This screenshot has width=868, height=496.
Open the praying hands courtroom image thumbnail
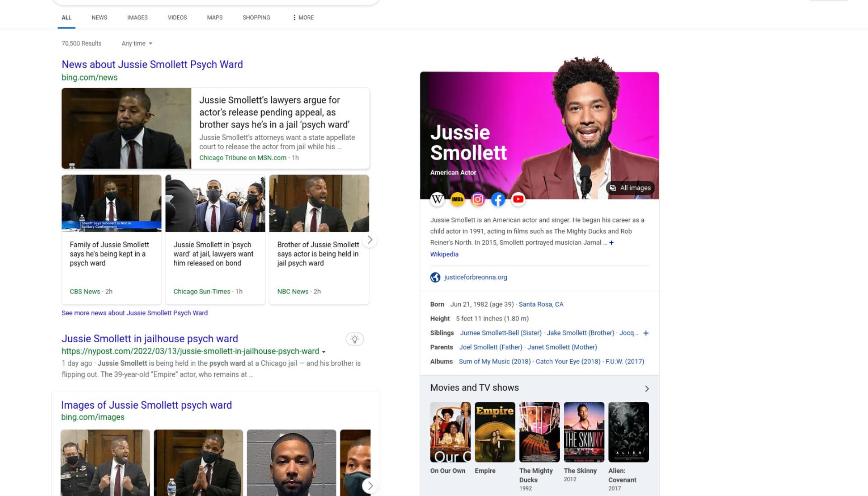tap(198, 463)
